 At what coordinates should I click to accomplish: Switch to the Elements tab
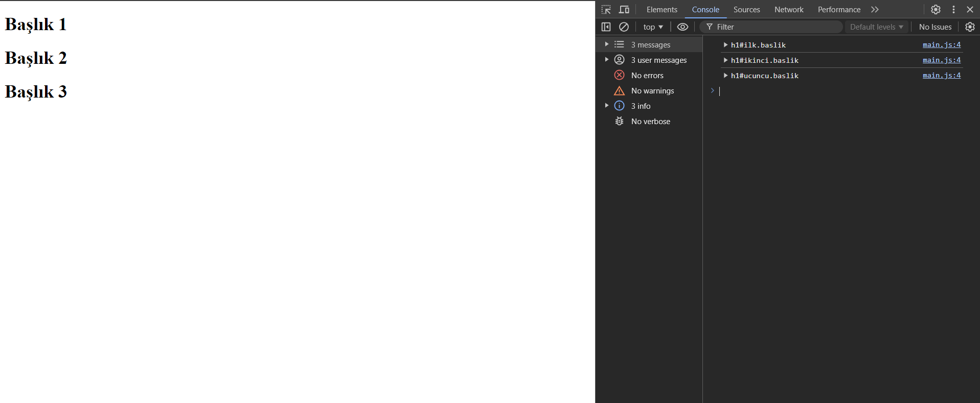pos(662,10)
